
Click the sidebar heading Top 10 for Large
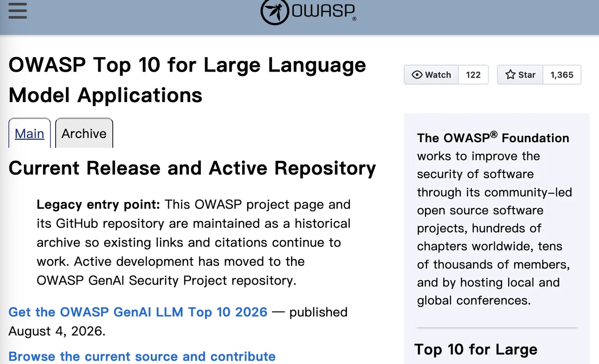(x=476, y=349)
